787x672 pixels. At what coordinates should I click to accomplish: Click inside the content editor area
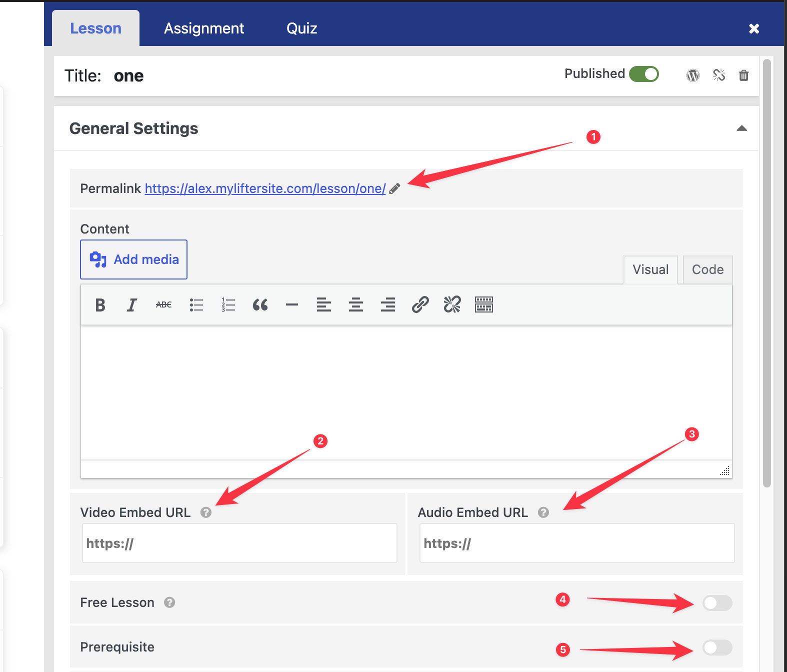406,393
